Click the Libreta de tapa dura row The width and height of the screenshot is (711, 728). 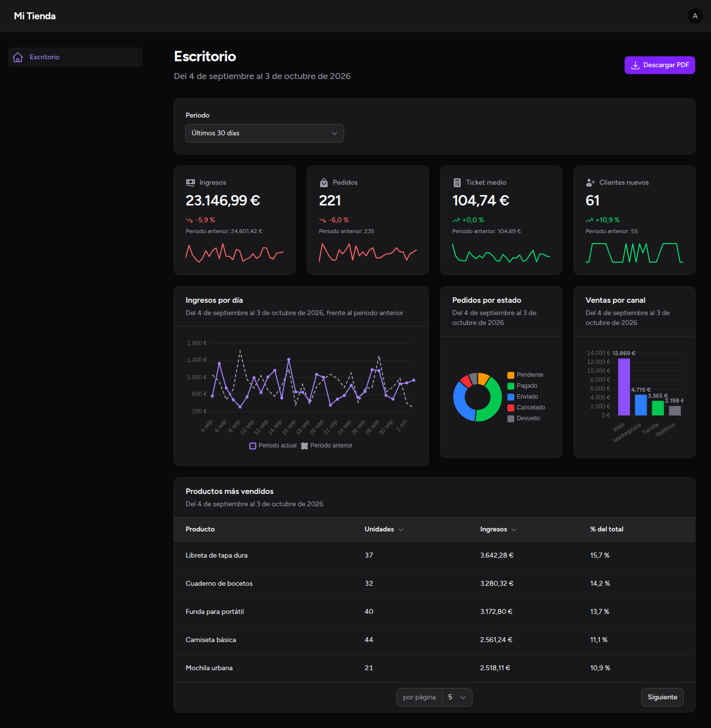coord(434,556)
